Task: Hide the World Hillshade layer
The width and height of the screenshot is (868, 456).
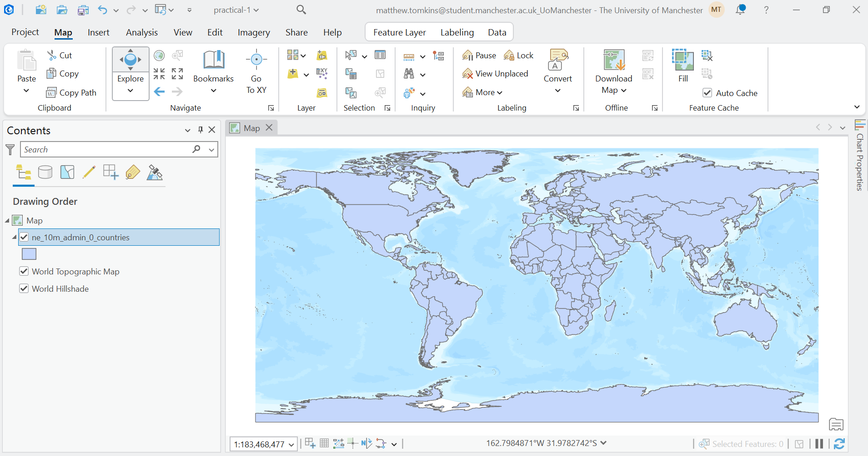Action: (x=24, y=289)
